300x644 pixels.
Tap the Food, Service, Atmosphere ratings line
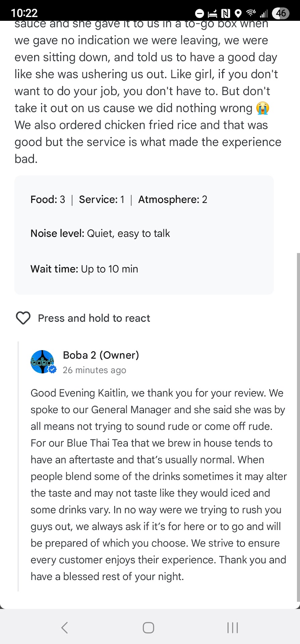(x=119, y=200)
